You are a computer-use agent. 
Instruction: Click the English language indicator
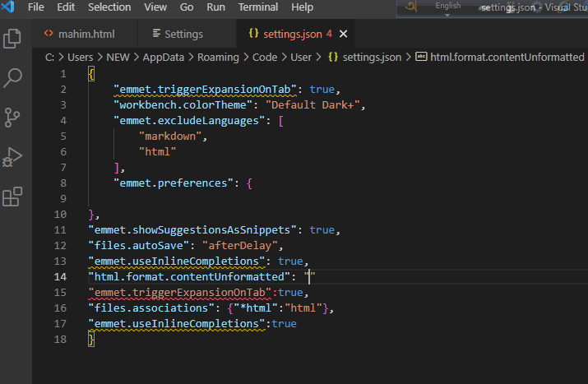[447, 6]
